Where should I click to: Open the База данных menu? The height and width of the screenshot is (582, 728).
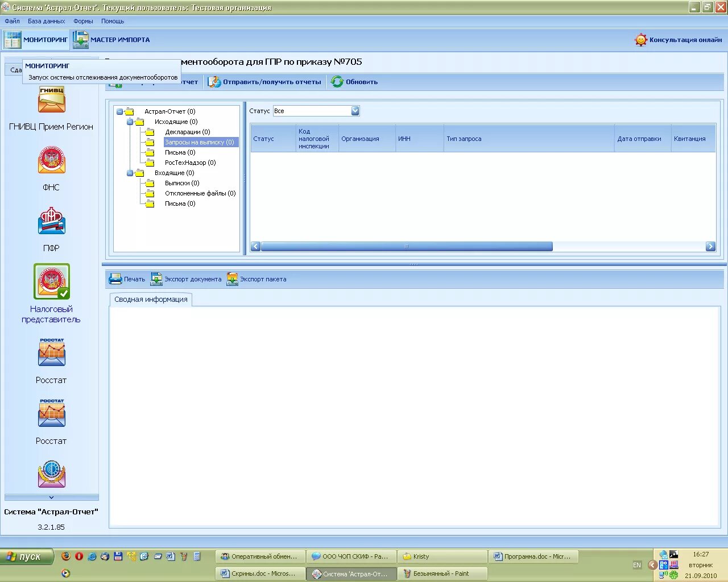[x=47, y=21]
